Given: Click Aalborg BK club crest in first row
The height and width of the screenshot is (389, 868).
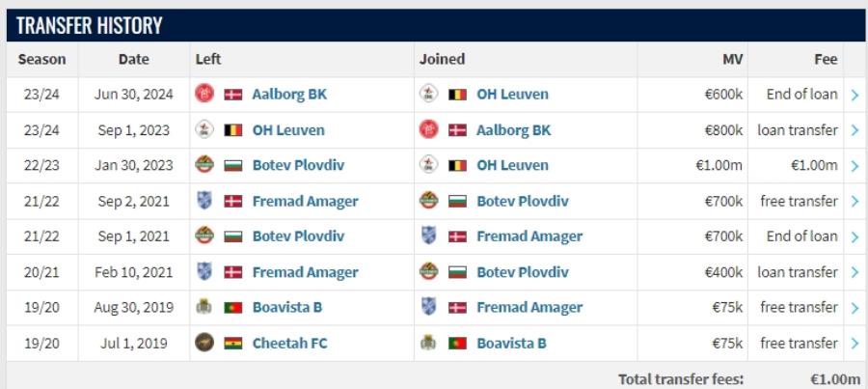Looking at the screenshot, I should [x=204, y=95].
